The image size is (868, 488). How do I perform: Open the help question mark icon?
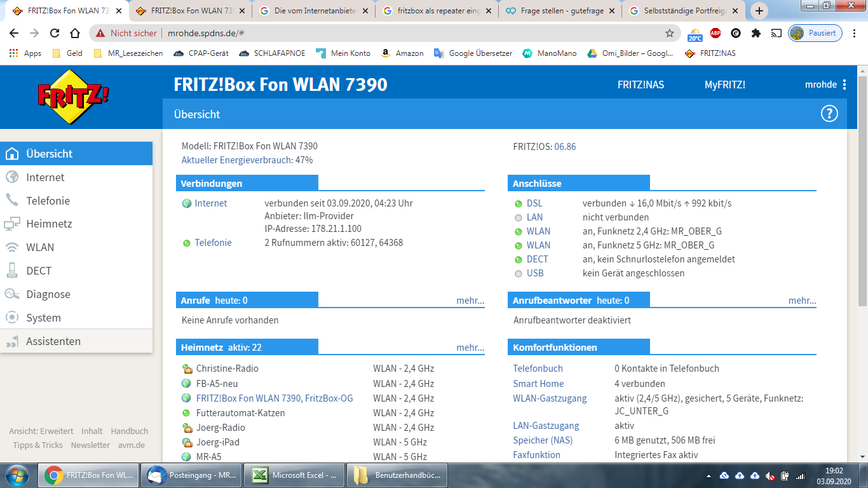829,114
